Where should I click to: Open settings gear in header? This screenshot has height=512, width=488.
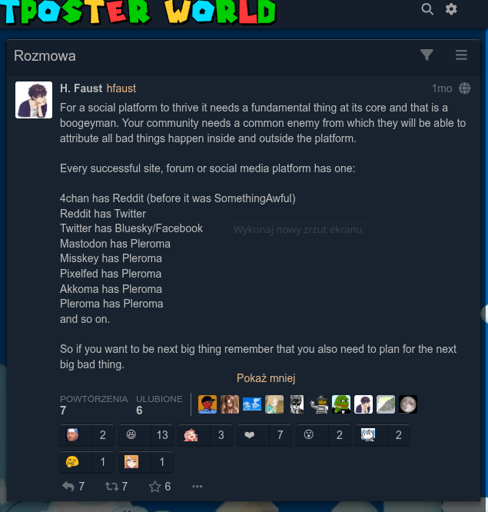pos(451,9)
